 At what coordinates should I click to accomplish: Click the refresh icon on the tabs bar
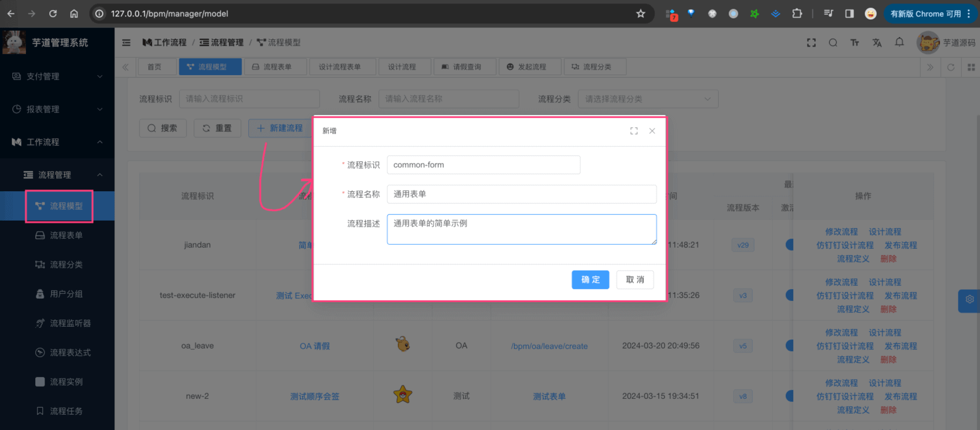(x=951, y=67)
